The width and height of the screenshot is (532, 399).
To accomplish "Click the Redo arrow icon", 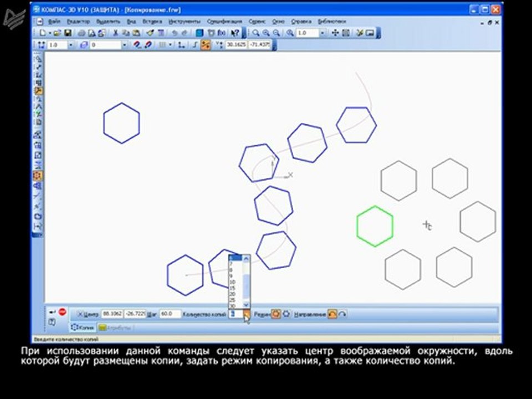I will click(185, 33).
